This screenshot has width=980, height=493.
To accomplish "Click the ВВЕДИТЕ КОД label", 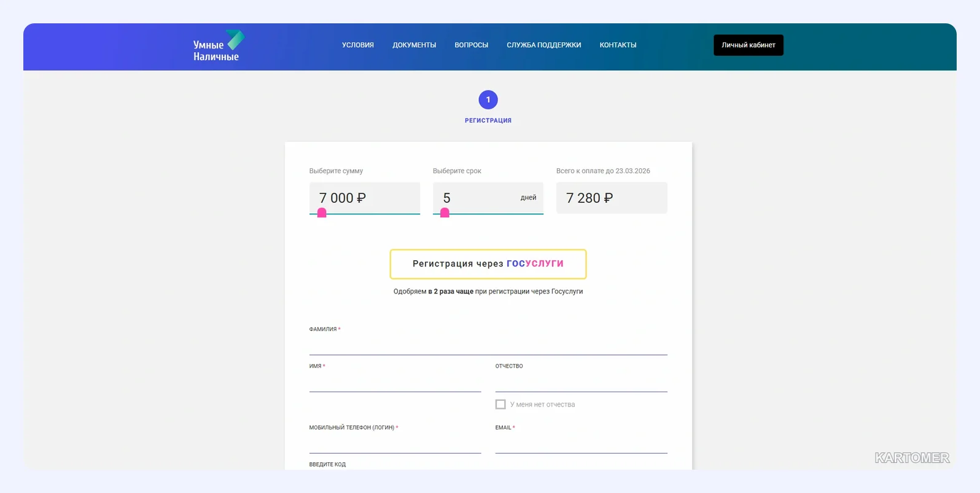I will (327, 464).
